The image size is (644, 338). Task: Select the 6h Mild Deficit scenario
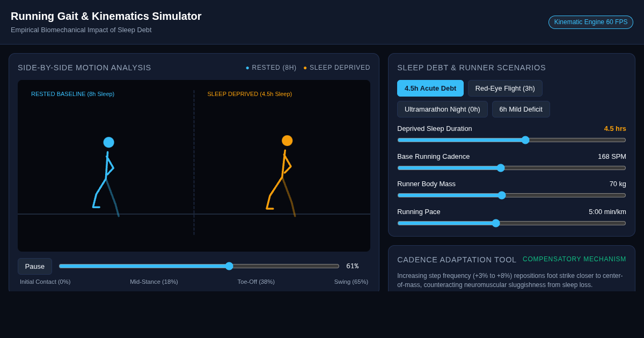[x=521, y=109]
